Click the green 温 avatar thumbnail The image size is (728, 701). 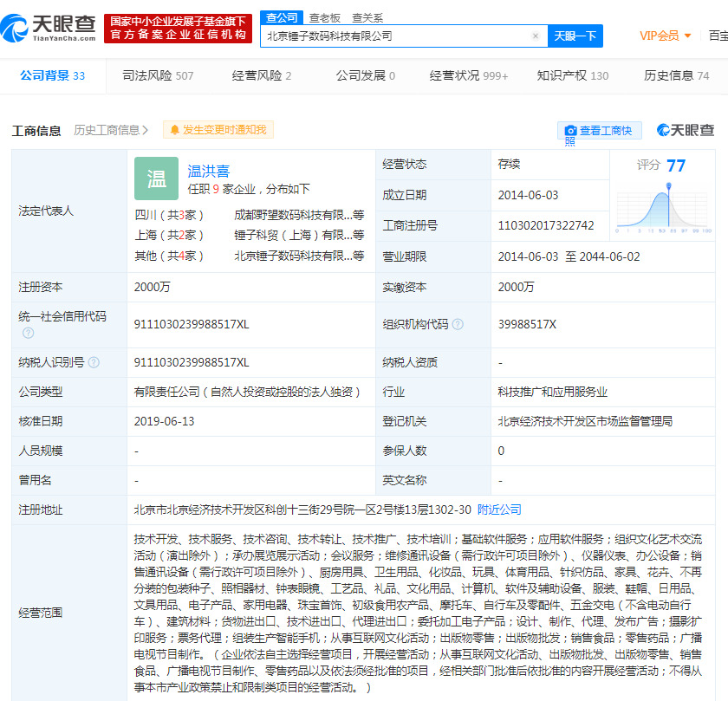click(x=157, y=178)
